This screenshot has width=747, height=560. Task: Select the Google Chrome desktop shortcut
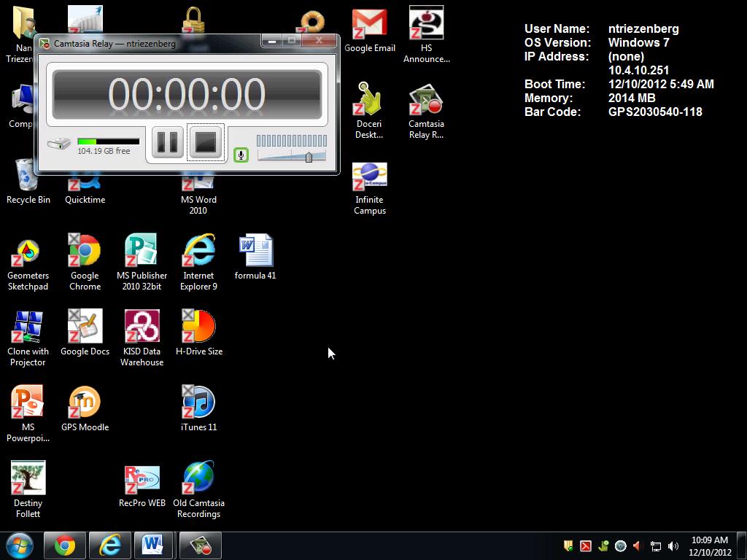pos(85,262)
